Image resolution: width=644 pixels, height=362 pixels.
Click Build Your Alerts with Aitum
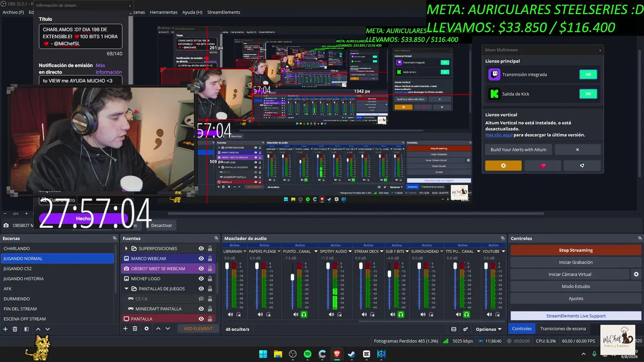518,149
